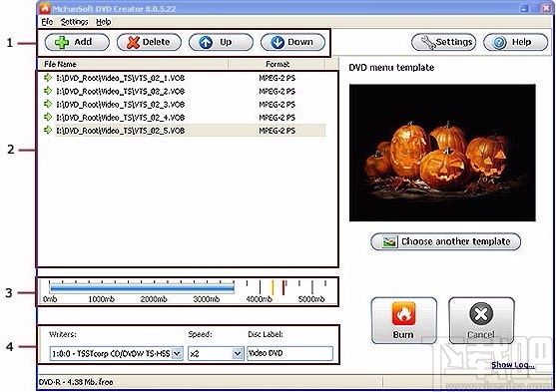Open the Help menu in menu bar
This screenshot has width=556, height=392.
click(103, 22)
